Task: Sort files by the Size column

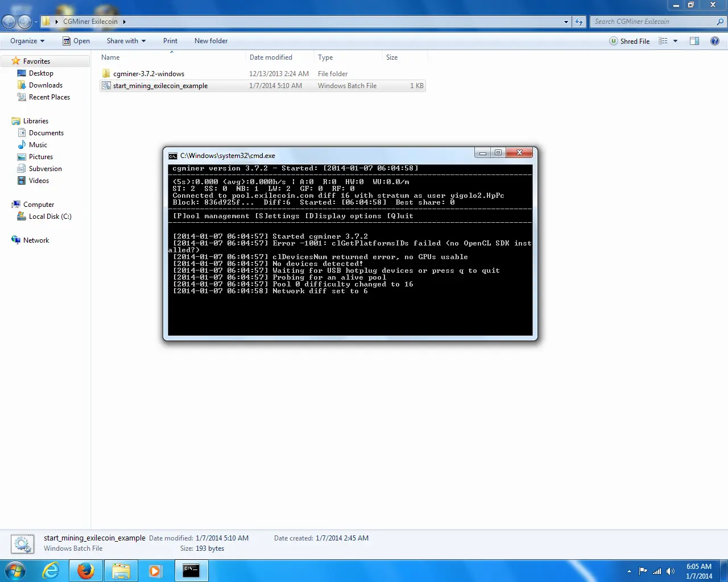Action: pos(404,57)
